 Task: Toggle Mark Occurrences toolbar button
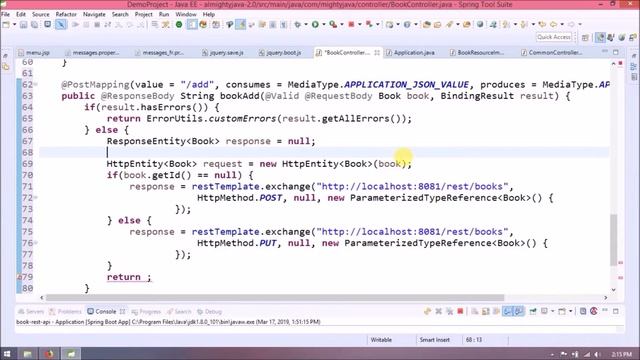[241, 25]
